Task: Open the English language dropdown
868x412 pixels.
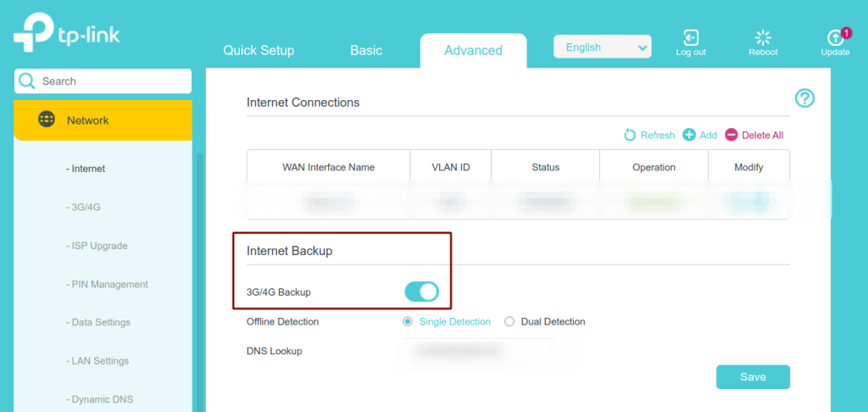Action: [x=603, y=47]
